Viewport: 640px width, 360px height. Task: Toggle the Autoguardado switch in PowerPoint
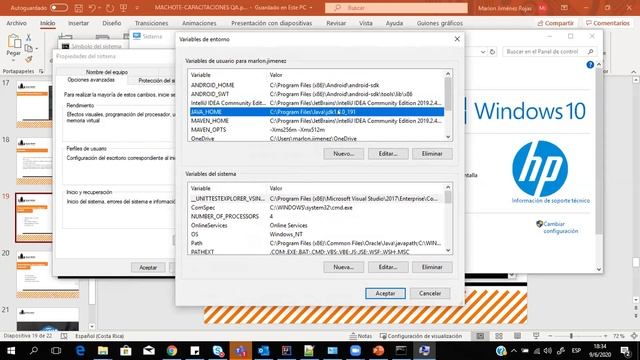pyautogui.click(x=59, y=8)
